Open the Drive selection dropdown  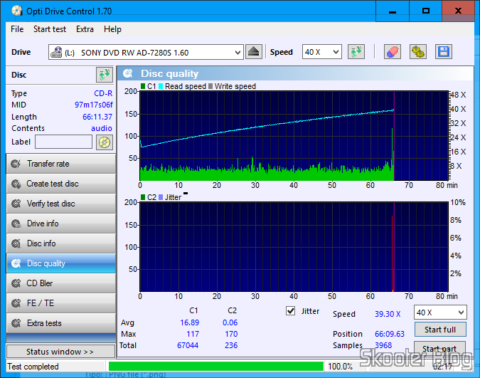[146, 52]
